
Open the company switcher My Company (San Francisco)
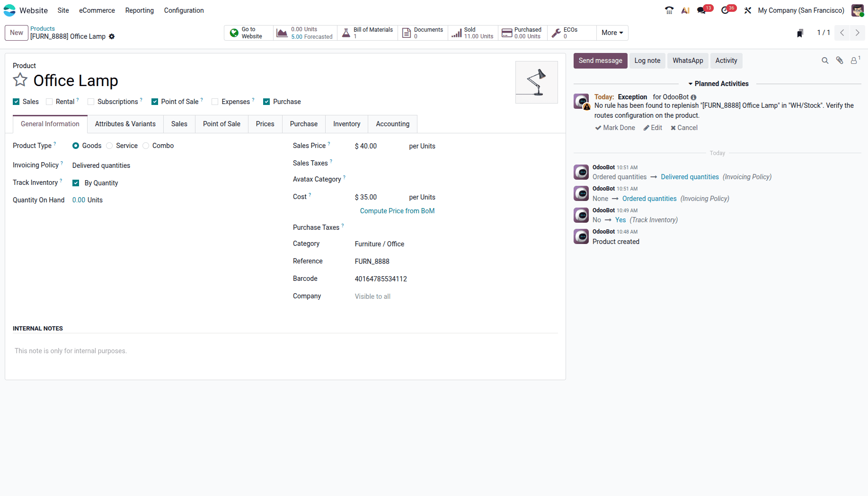point(801,10)
